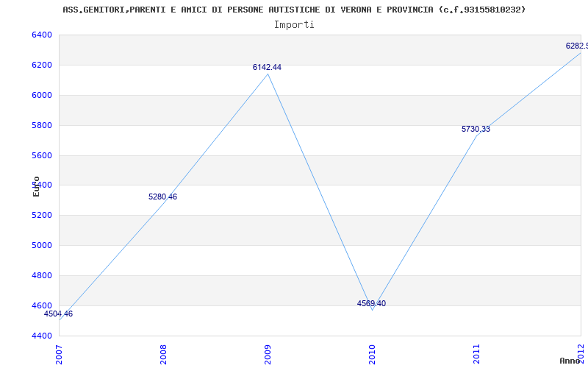Click the 6282.5 data label
The height and width of the screenshot is (368, 588).
point(577,46)
